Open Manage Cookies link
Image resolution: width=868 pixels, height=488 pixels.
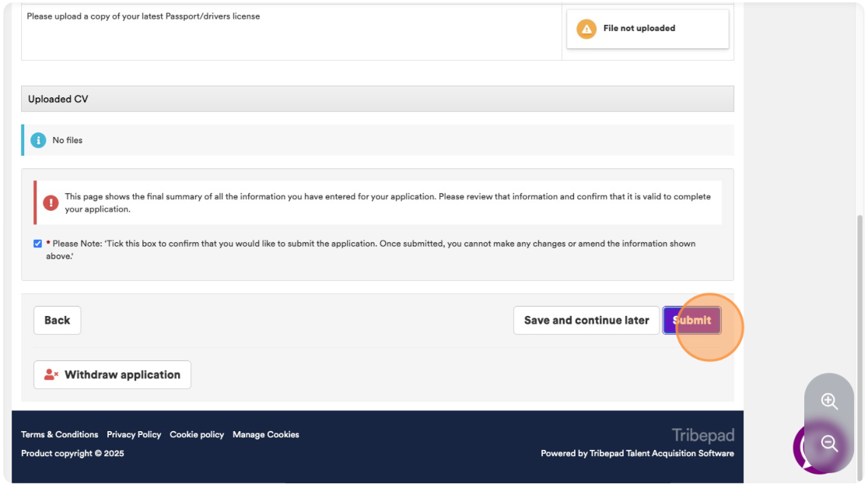[266, 435]
